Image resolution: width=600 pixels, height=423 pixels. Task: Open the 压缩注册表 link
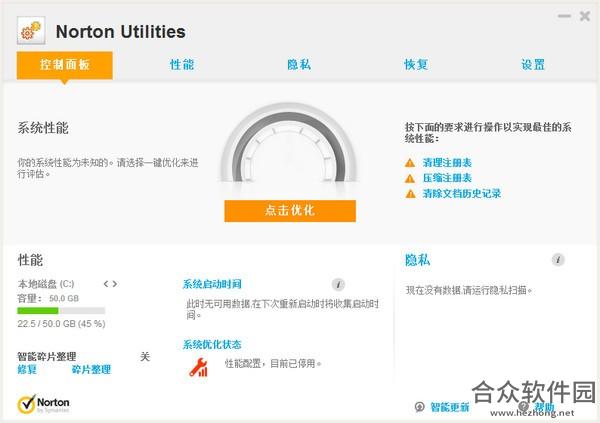(447, 178)
